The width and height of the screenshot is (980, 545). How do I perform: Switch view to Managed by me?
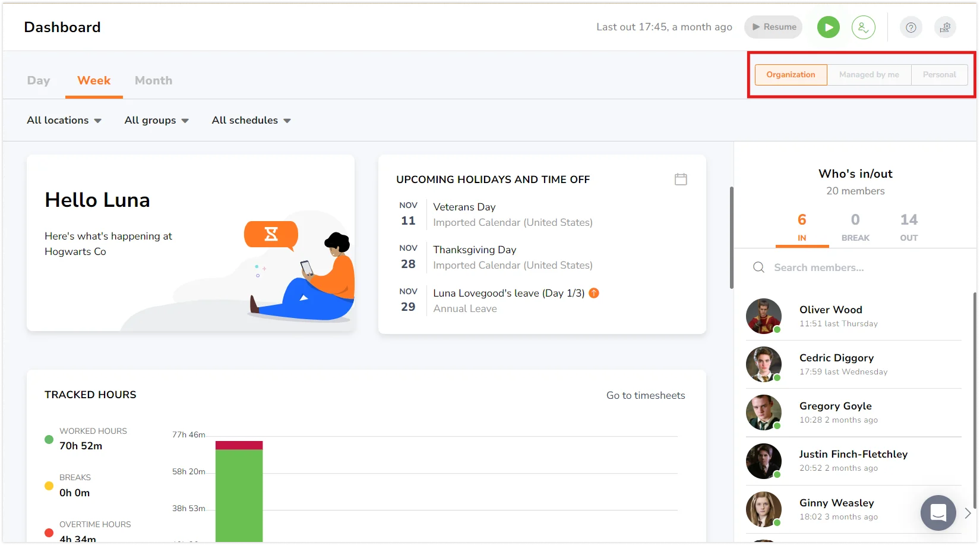click(869, 75)
